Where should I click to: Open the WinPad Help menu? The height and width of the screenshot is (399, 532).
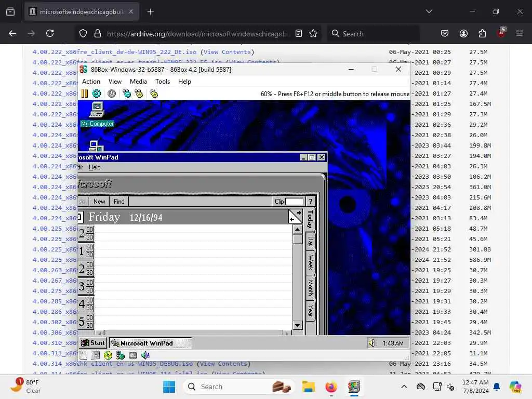(x=95, y=167)
